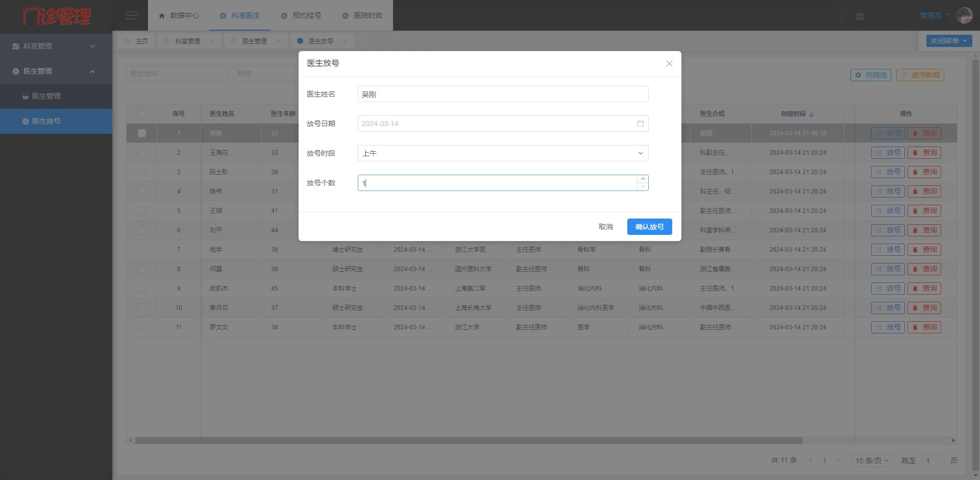This screenshot has width=980, height=480.
Task: Click the 使用教程 tutorial button
Action: coord(920,75)
